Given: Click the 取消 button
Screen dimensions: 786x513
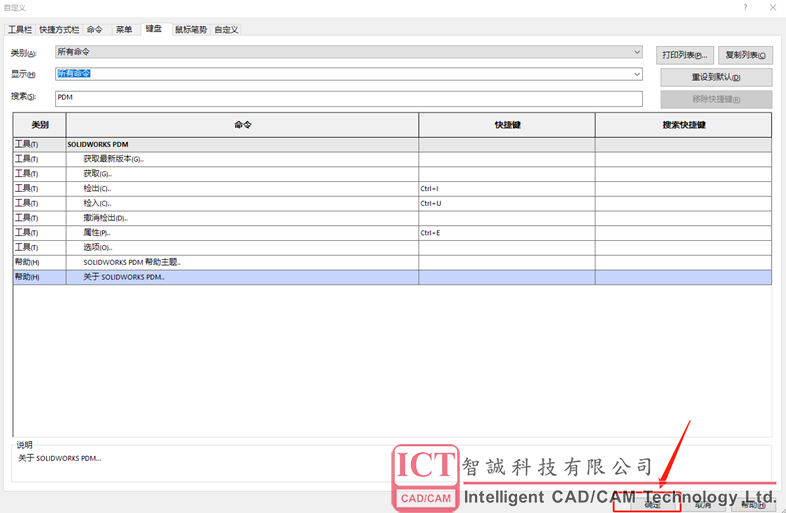Looking at the screenshot, I should [x=703, y=505].
